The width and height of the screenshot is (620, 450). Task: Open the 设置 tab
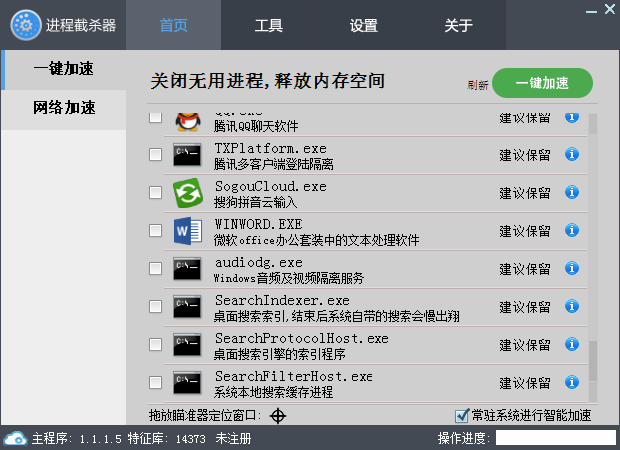coord(363,25)
